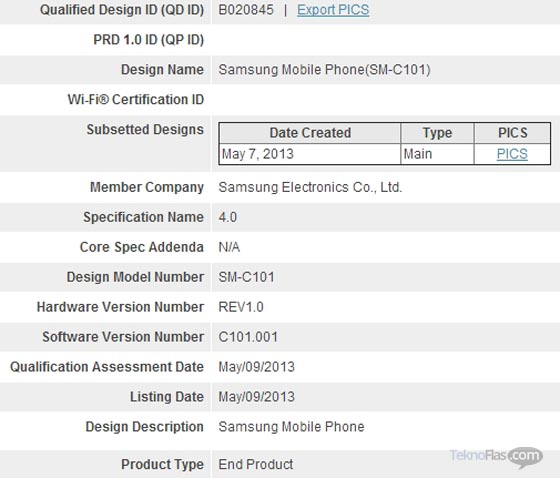
Task: Click the Specification Name label
Action: (144, 217)
